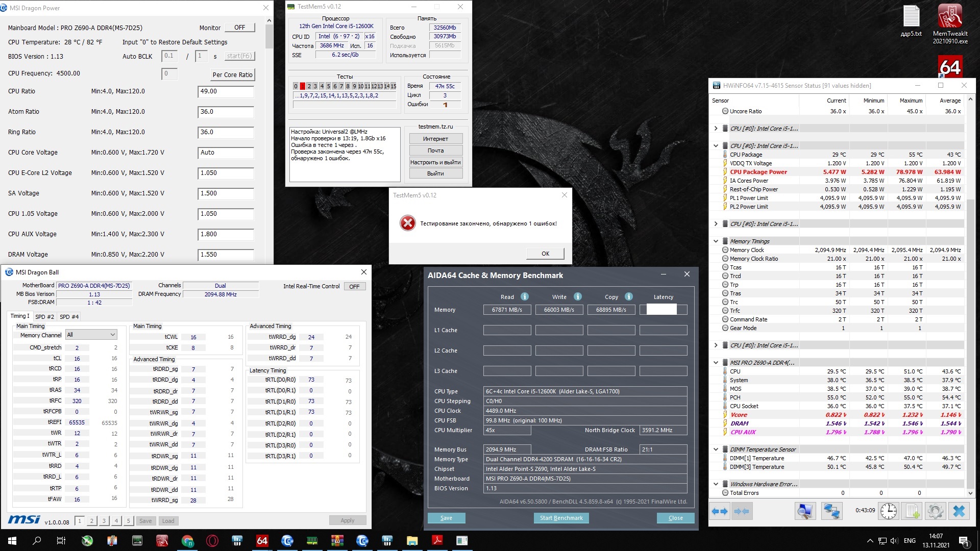Select profile 1 in Dragon Ball
The image size is (980, 551).
click(x=80, y=521)
